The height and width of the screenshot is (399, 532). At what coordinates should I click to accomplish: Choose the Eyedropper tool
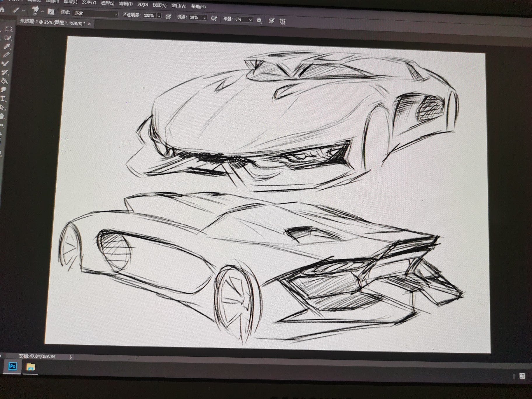click(8, 46)
